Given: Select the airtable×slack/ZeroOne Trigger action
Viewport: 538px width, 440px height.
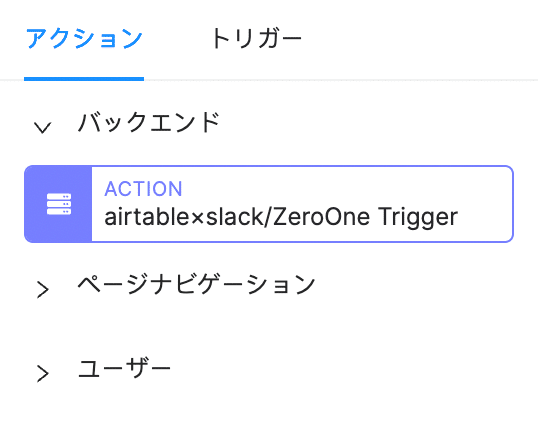Looking at the screenshot, I should [x=269, y=204].
